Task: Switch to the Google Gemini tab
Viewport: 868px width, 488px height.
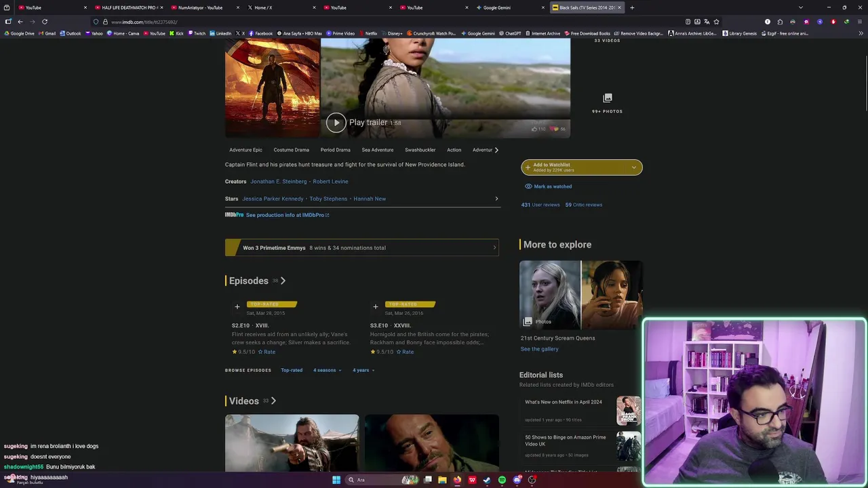Action: 510,7
